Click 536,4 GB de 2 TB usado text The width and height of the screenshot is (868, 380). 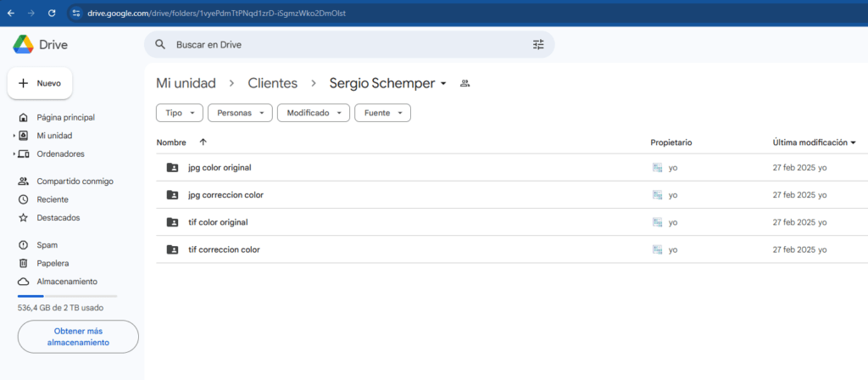(60, 307)
